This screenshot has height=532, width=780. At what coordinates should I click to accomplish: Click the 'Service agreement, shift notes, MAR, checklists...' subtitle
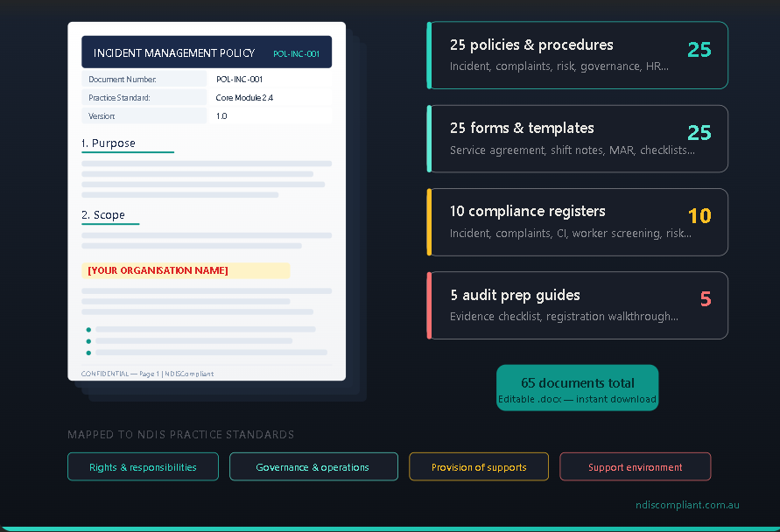click(x=572, y=150)
